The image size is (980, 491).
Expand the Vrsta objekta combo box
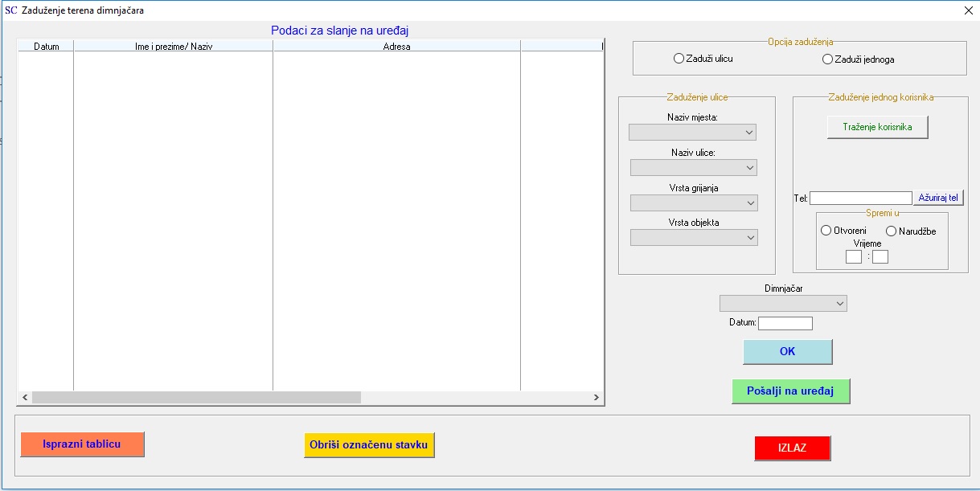(694, 237)
